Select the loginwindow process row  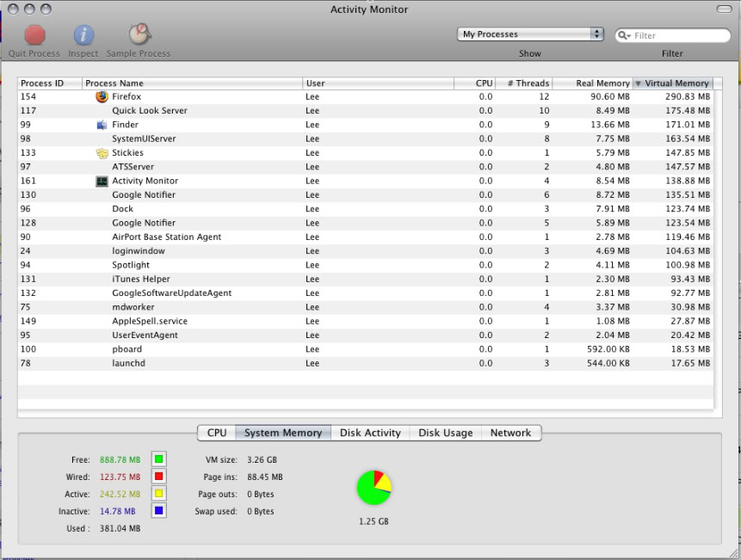click(x=365, y=251)
